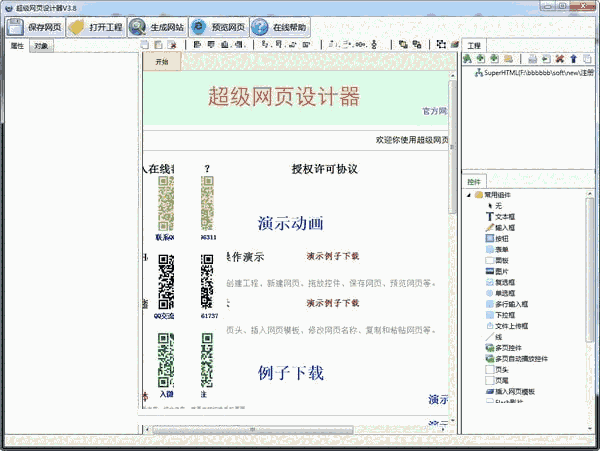This screenshot has width=600, height=451.
Task: Select the 按钮 button control
Action: [497, 239]
